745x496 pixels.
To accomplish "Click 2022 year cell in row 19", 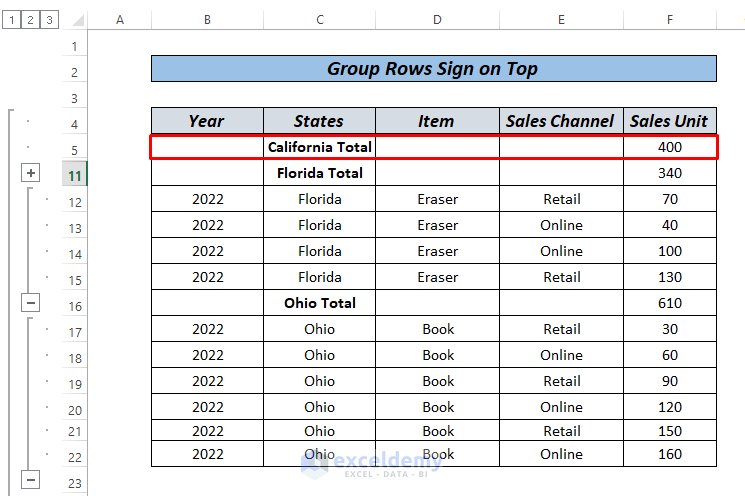I will 207,381.
